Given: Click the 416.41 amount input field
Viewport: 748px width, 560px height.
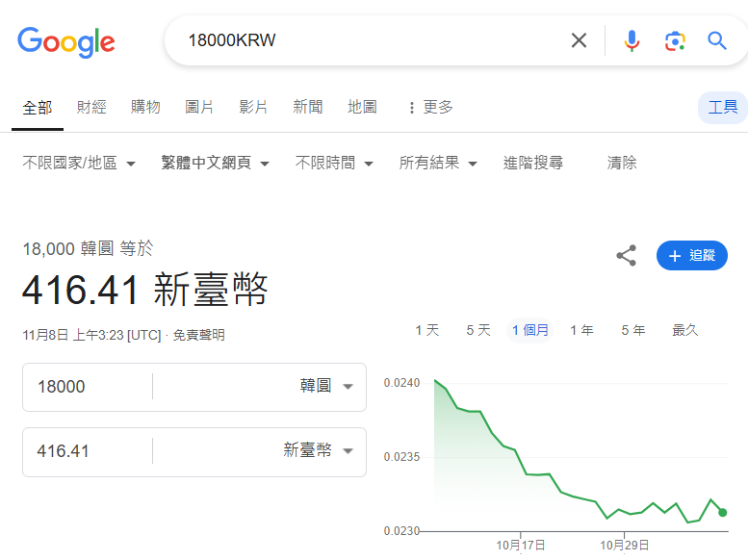Looking at the screenshot, I should click(88, 451).
